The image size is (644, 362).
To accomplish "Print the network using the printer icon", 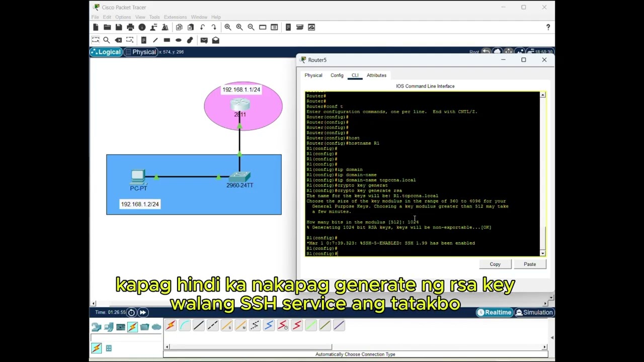I will coord(130,27).
